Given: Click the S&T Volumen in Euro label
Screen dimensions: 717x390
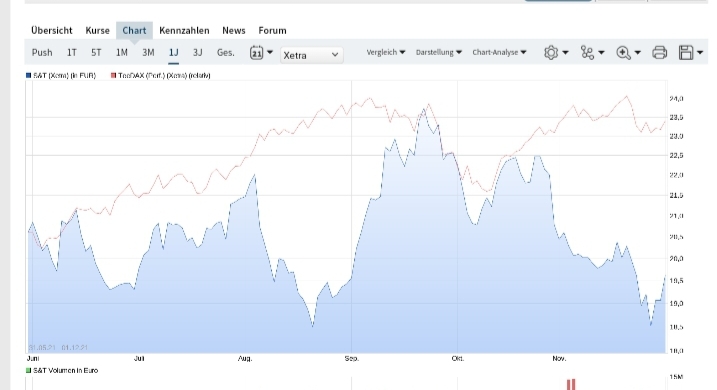Looking at the screenshot, I should [x=65, y=370].
